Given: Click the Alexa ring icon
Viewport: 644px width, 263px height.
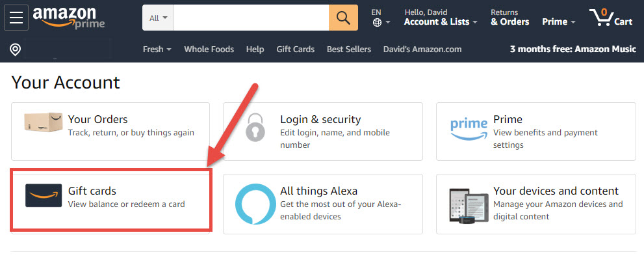Looking at the screenshot, I should pos(255,204).
